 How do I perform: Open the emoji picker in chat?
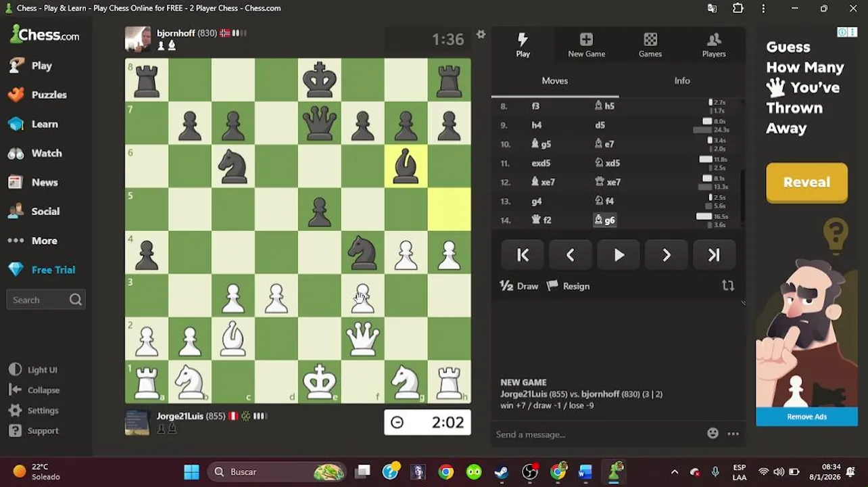[713, 434]
